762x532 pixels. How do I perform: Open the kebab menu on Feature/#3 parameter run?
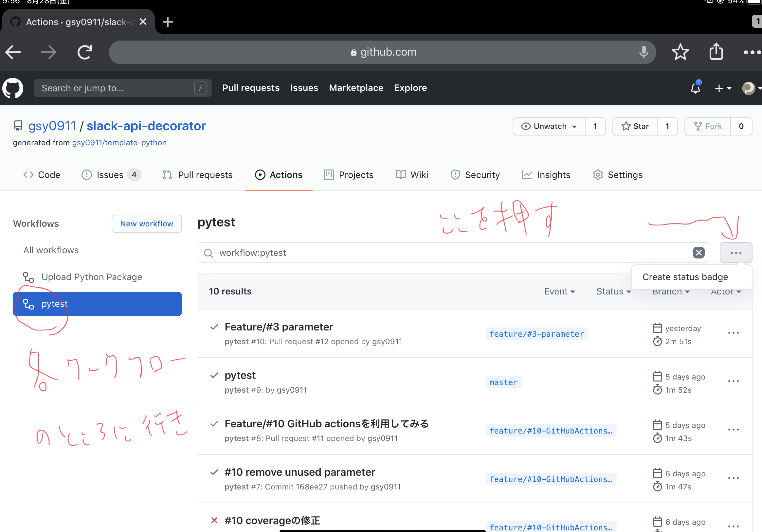733,333
